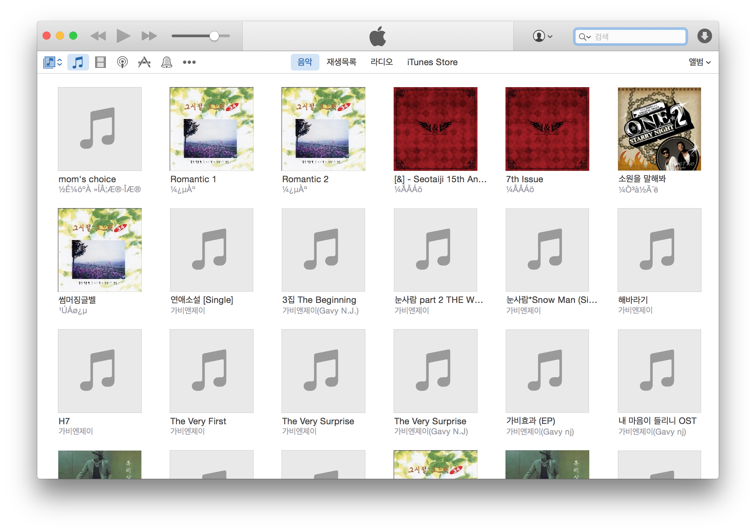Screen dimensions: 756x532
Task: Click the '연애소설 [Single]' title text
Action: [202, 300]
